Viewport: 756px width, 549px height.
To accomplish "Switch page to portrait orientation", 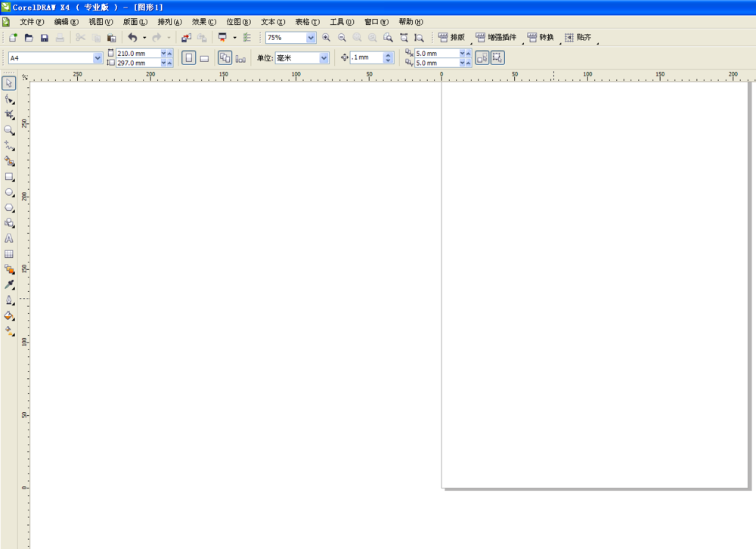I will pos(189,58).
